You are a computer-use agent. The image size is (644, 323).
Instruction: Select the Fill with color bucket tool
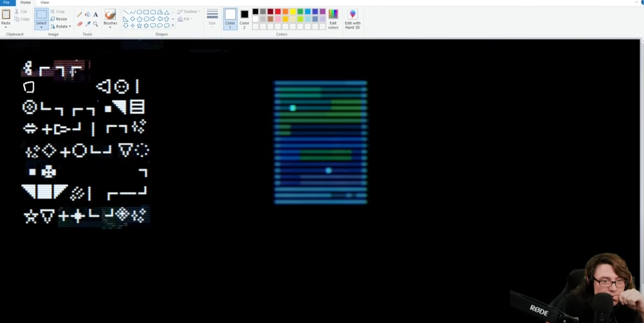[87, 14]
